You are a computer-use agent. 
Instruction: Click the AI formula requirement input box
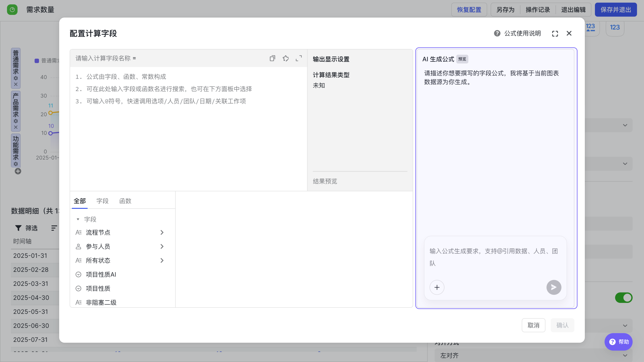tap(495, 257)
